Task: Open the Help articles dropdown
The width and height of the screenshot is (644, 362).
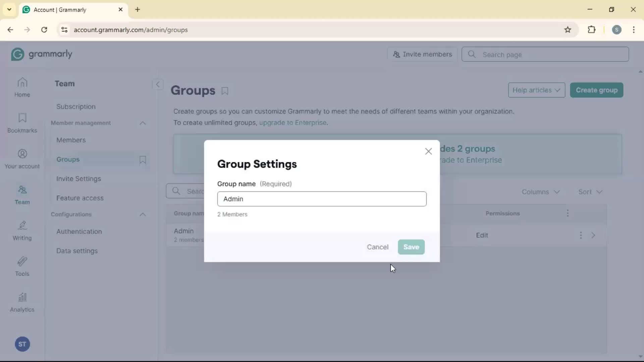Action: pyautogui.click(x=536, y=90)
